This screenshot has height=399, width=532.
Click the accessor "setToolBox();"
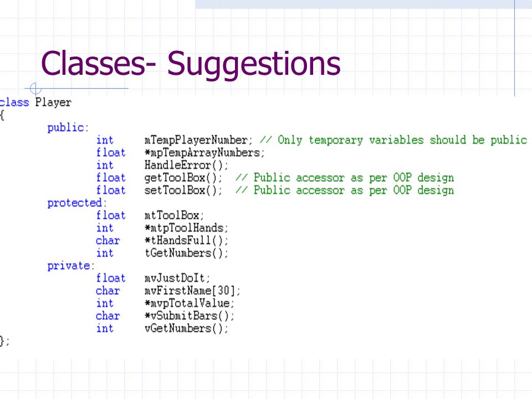pyautogui.click(x=183, y=190)
